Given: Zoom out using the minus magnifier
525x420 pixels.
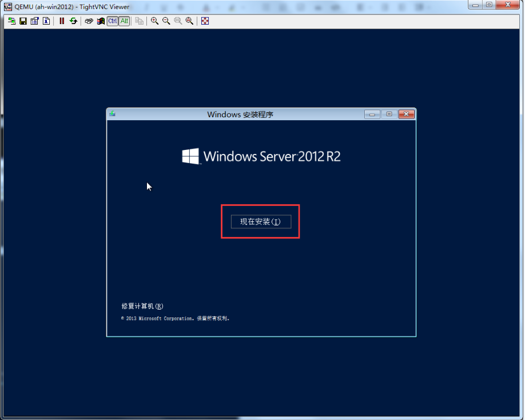Looking at the screenshot, I should 166,21.
